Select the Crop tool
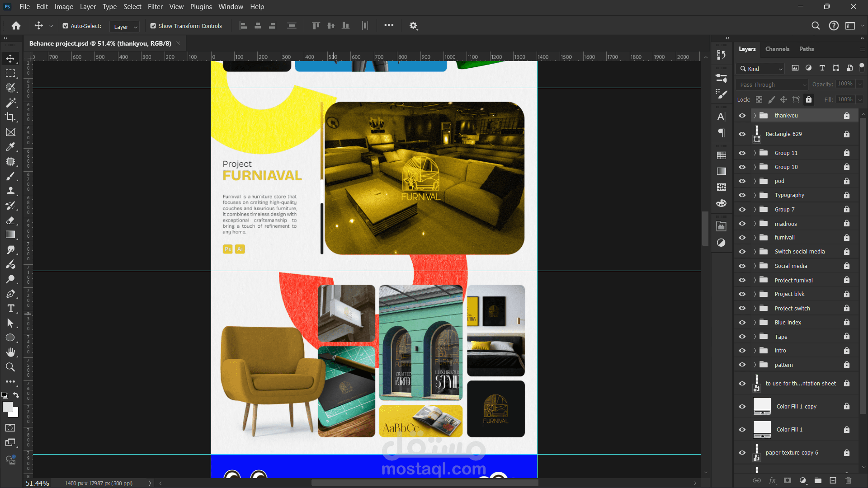The height and width of the screenshot is (488, 868). [10, 117]
